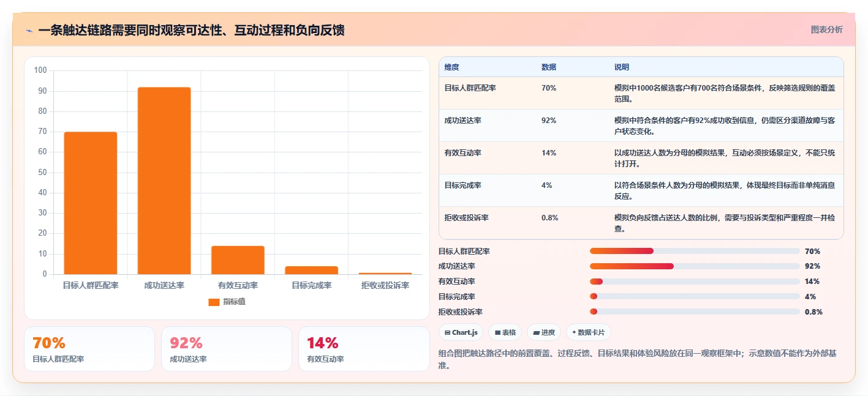This screenshot has height=396, width=868.
Task: Click the orange 指标值 legend swatch
Action: coord(214,302)
